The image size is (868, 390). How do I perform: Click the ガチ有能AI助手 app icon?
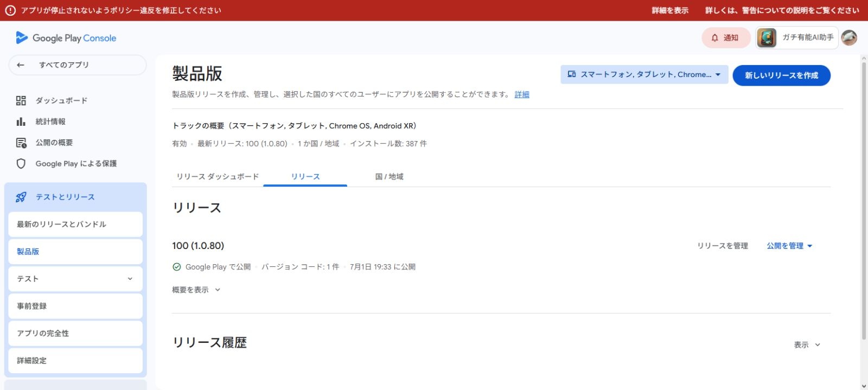767,38
